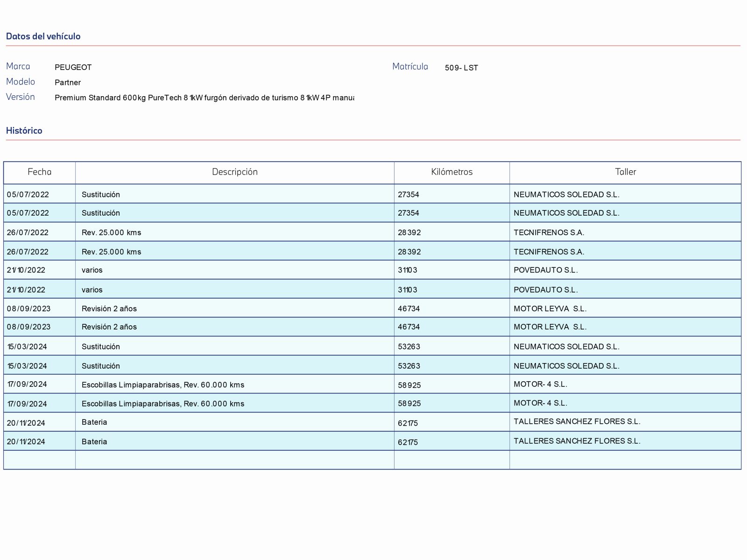Screen dimensions: 747x560
Task: Select the first POVEDAUTO S.L. workshop cell
Action: 545,270
